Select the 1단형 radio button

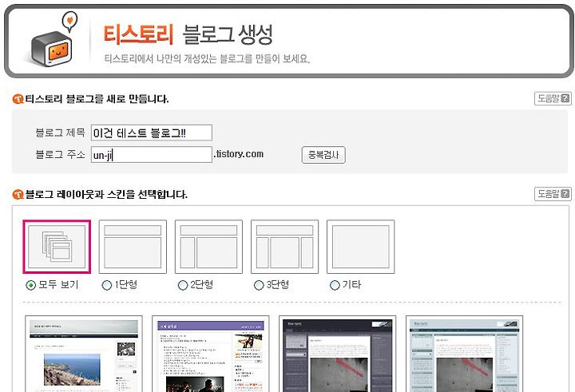107,285
